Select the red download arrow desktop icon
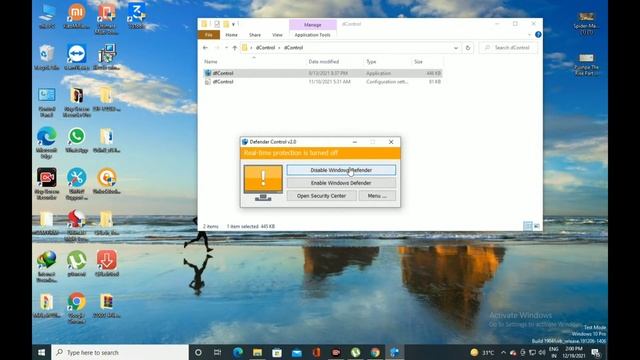Viewport: 640px width, 360px height. point(107,264)
